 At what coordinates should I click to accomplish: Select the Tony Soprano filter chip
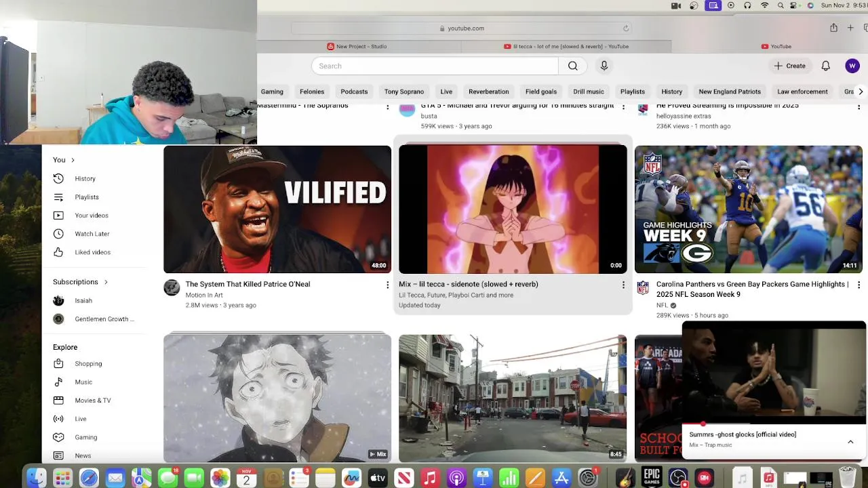tap(404, 91)
